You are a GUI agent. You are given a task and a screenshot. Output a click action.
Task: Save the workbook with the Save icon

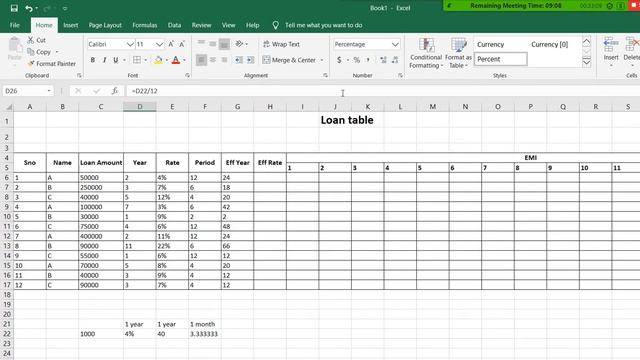[14, 8]
